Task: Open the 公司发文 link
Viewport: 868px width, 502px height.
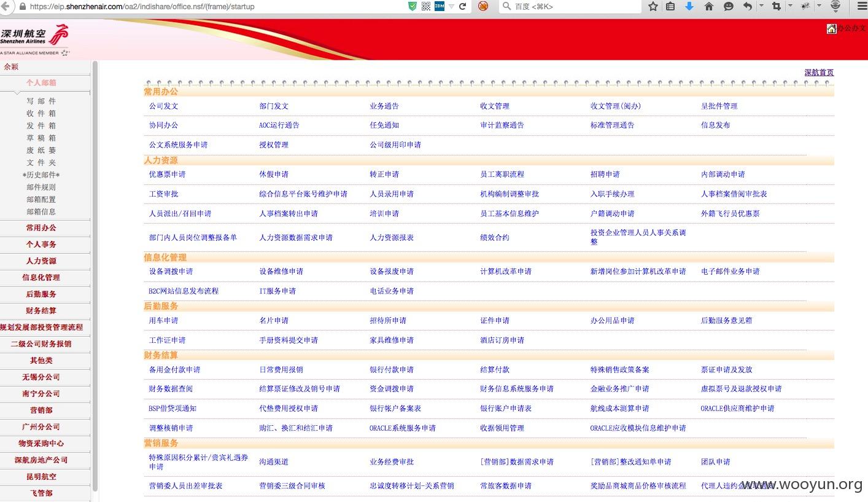Action: point(163,106)
